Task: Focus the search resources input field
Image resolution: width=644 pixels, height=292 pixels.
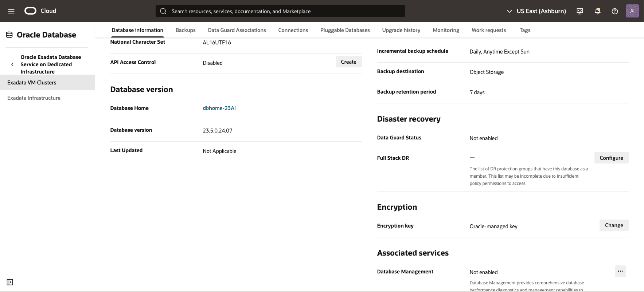Action: (280, 11)
